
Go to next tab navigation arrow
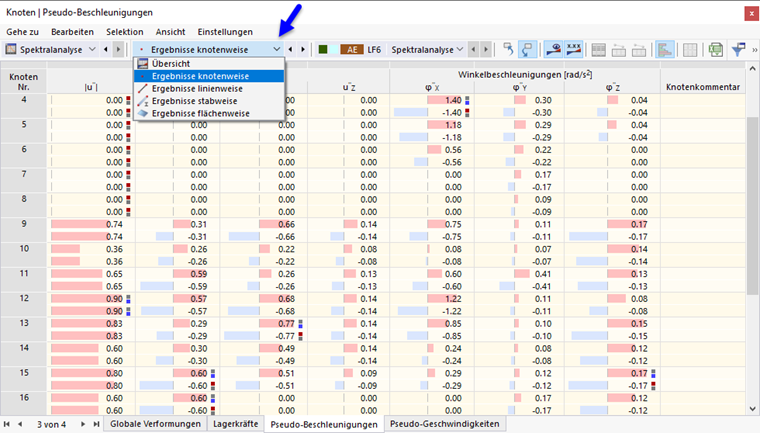[x=83, y=424]
